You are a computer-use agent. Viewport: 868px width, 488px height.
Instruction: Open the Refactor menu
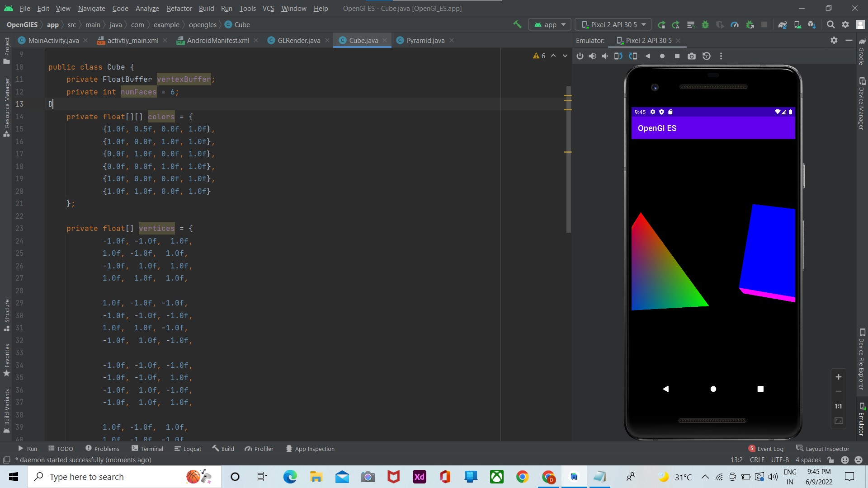pyautogui.click(x=179, y=8)
